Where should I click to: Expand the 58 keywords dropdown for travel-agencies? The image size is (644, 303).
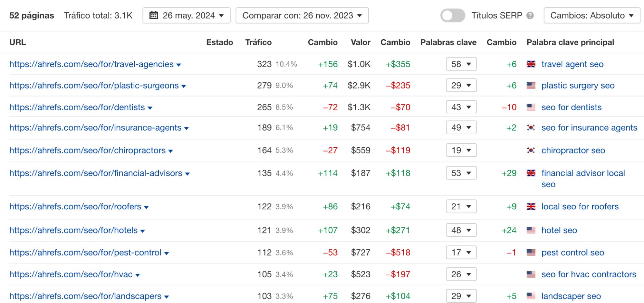click(x=461, y=64)
